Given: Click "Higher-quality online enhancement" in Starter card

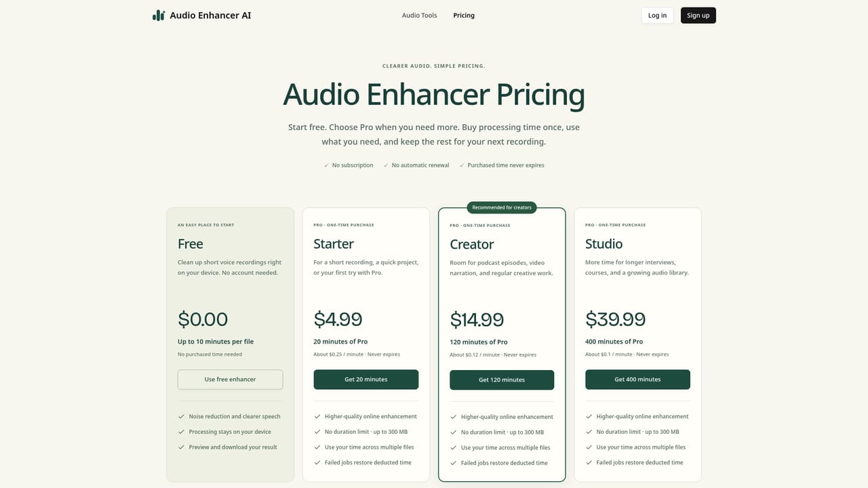Looking at the screenshot, I should (x=371, y=417).
